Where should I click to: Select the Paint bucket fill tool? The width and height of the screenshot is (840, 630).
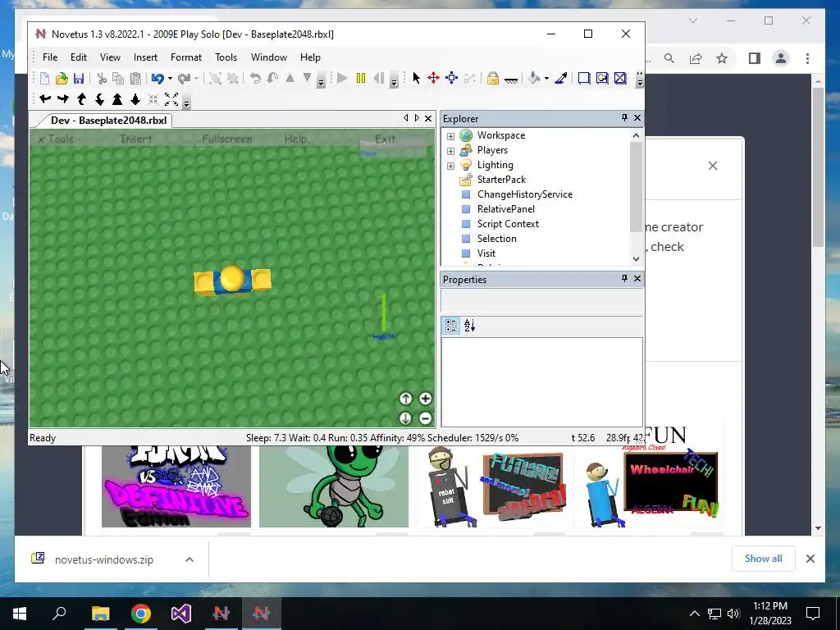click(x=534, y=78)
